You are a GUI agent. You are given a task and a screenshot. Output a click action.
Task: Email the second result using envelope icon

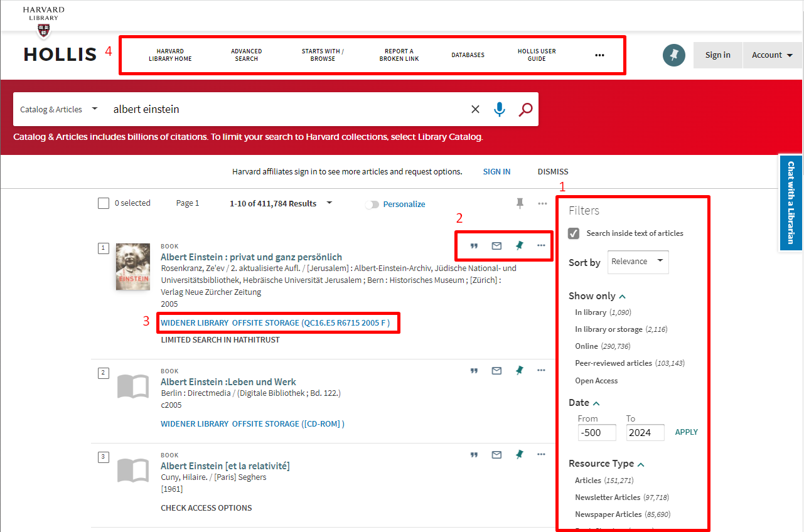coord(496,371)
